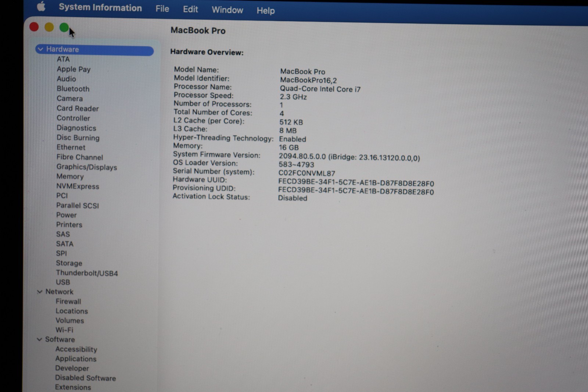Select Power in the sidebar
Viewport: 588px width, 392px height.
(66, 215)
